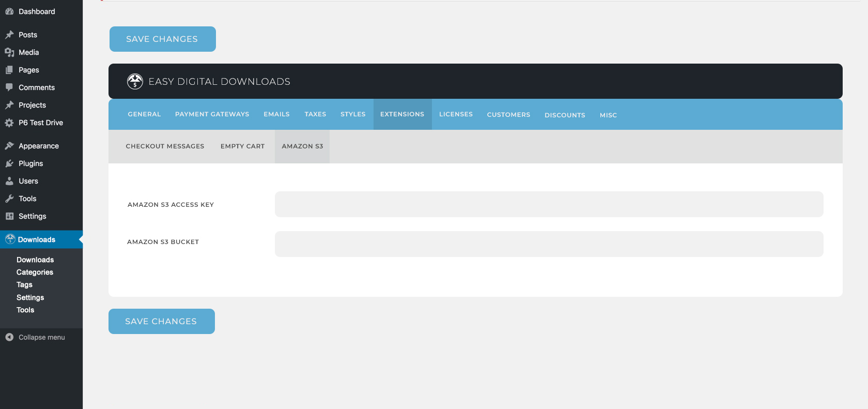Viewport: 868px width, 409px height.
Task: Focus the Amazon S3 Access Key field
Action: [x=549, y=204]
